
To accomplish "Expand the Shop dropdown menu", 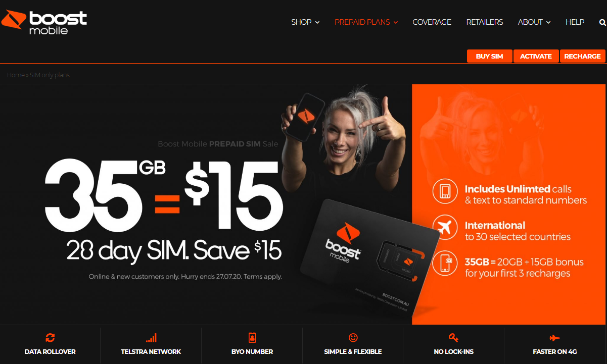I will [305, 22].
